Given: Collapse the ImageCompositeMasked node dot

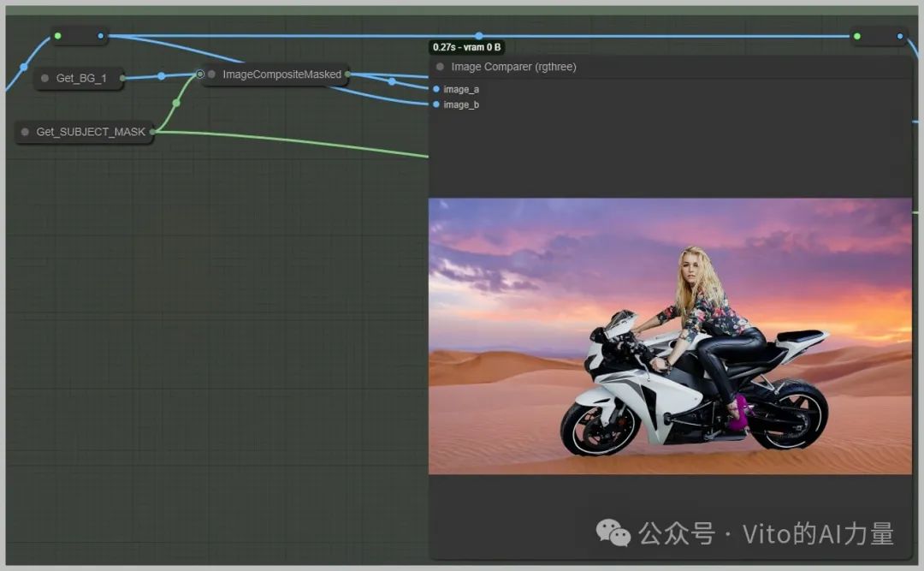Looking at the screenshot, I should tap(211, 74).
